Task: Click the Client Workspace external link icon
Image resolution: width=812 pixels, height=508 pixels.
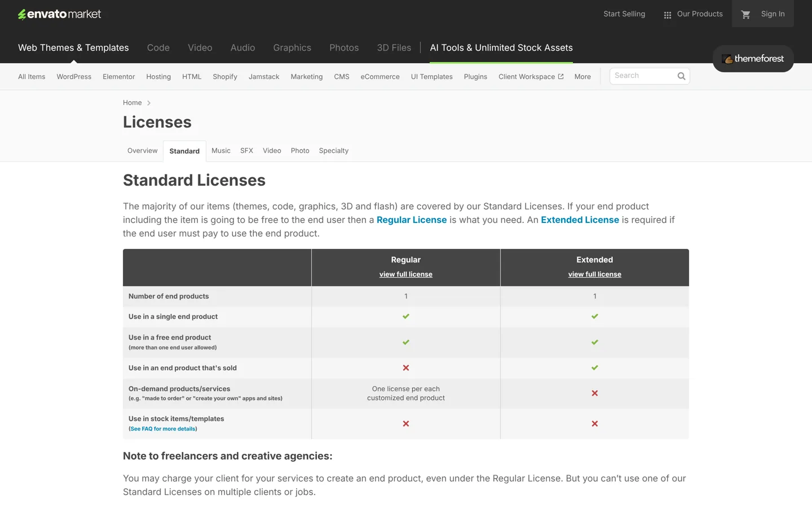Action: point(561,77)
